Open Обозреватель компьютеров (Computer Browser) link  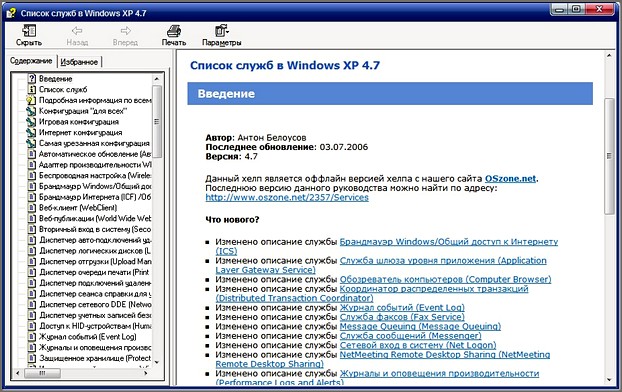(445, 279)
